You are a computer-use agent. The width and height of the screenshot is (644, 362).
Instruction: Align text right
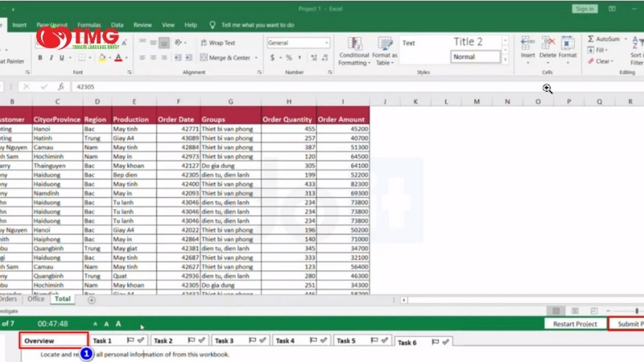tap(164, 58)
